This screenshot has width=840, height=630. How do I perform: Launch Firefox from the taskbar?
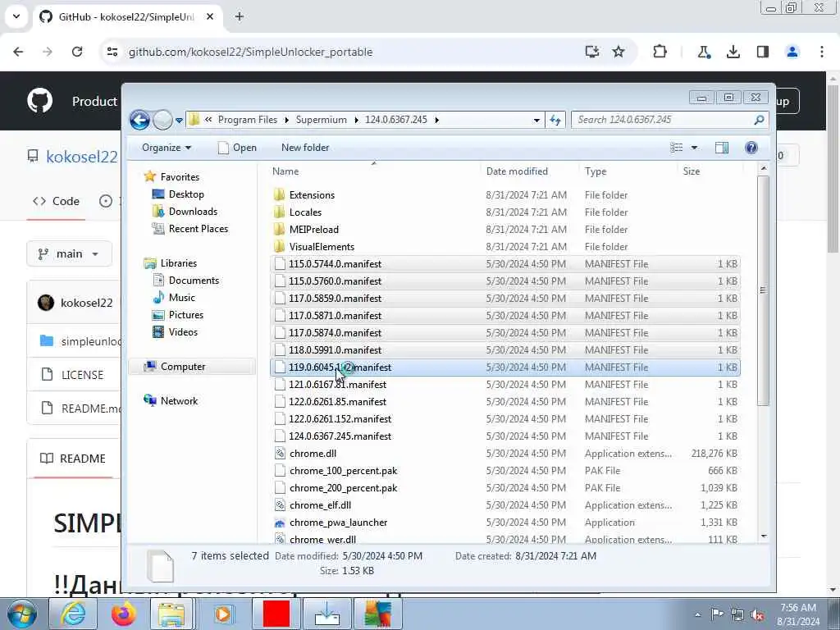pyautogui.click(x=124, y=614)
